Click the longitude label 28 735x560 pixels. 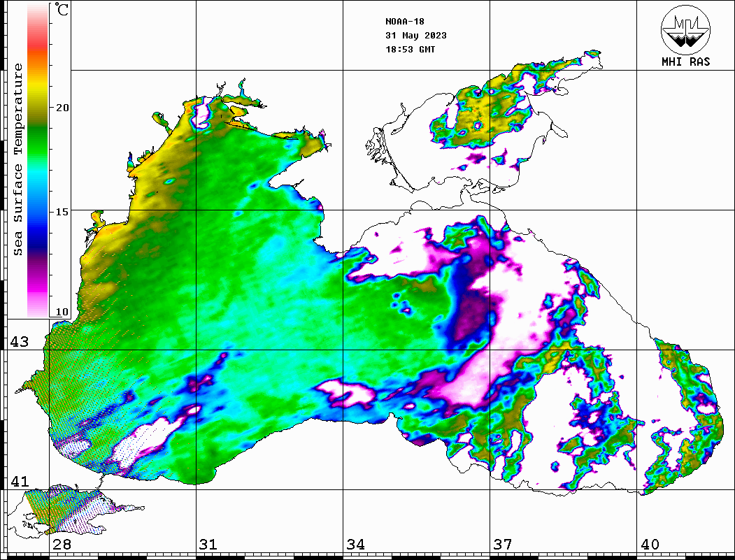(x=62, y=545)
